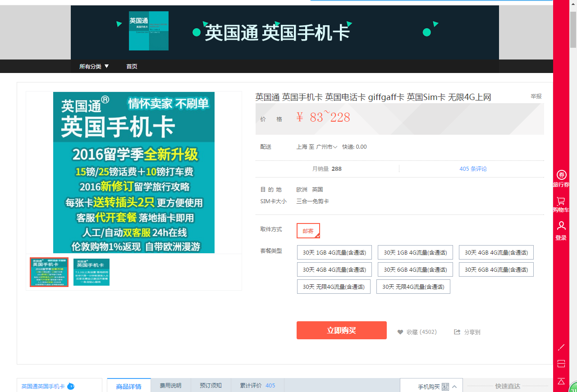Click the banner title 英国通 英国手机卡

pos(277,33)
